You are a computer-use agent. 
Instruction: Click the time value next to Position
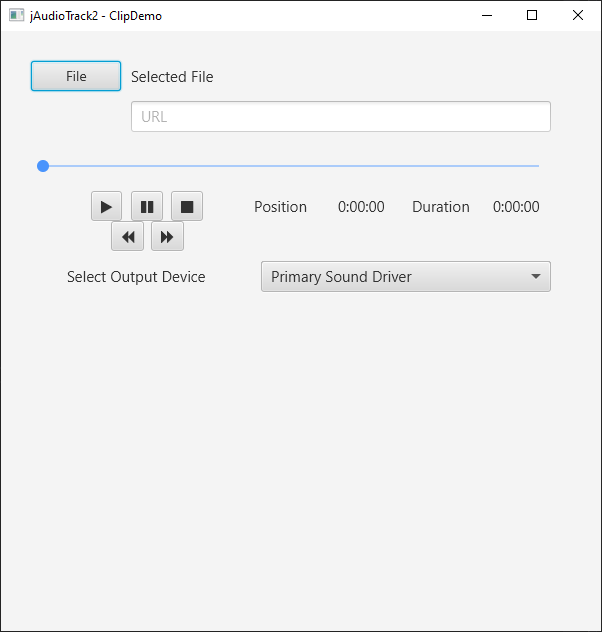(x=361, y=207)
